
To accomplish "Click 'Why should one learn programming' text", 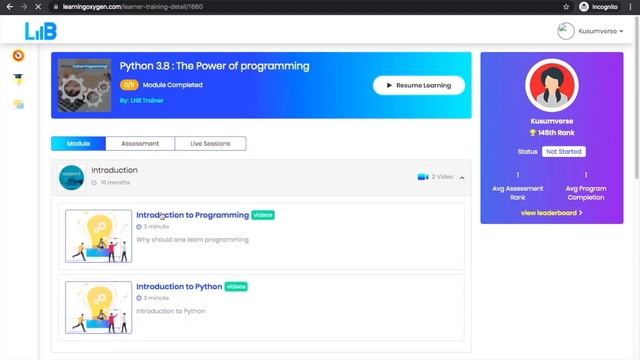I will tap(192, 240).
